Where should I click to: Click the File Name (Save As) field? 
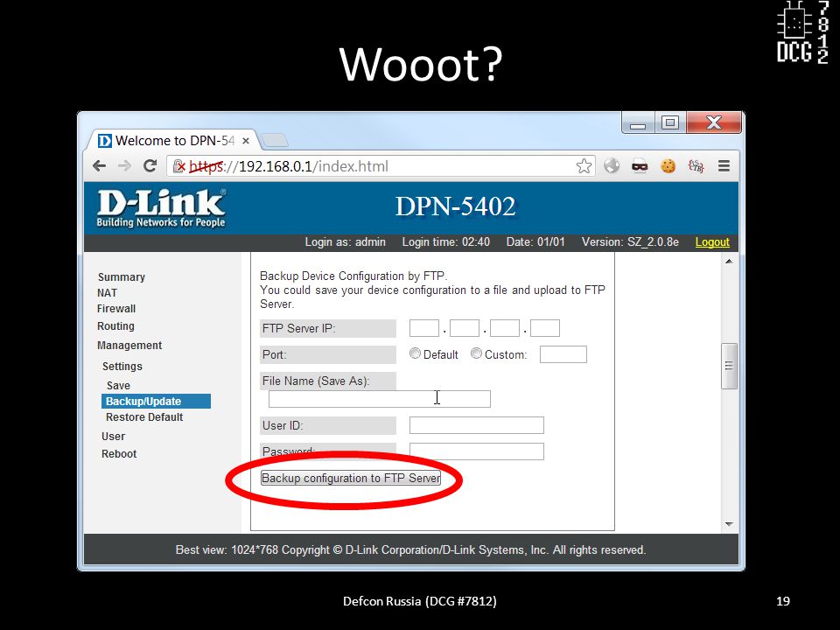(379, 399)
